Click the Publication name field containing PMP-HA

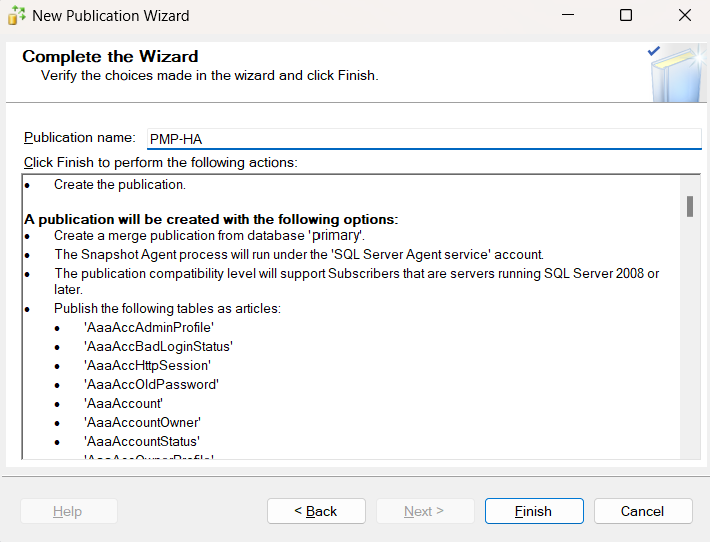click(424, 139)
